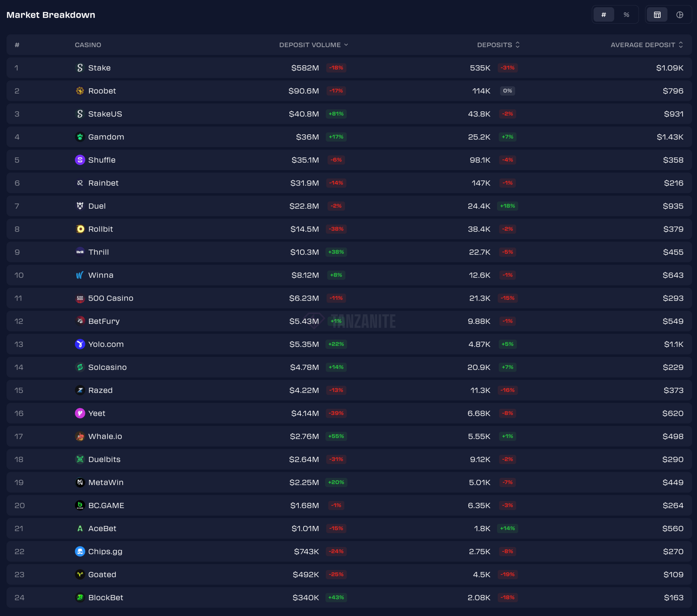This screenshot has height=616, width=697.
Task: Click the Yolo.com blue logo icon
Action: click(80, 344)
